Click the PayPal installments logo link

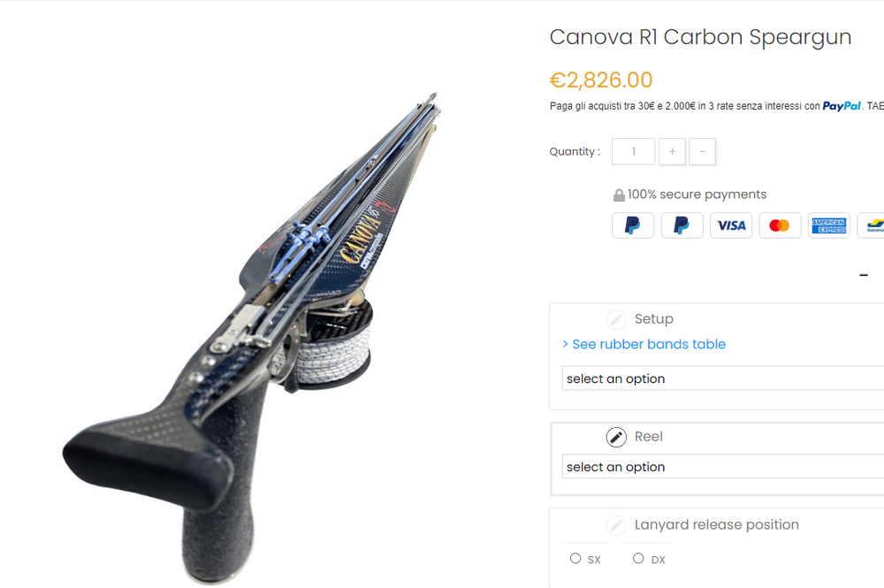(x=842, y=106)
